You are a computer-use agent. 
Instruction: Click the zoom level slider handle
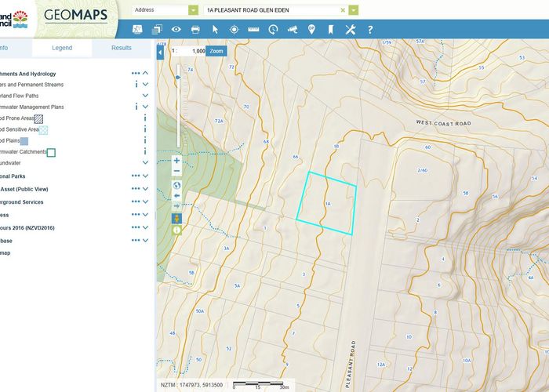pos(178,78)
